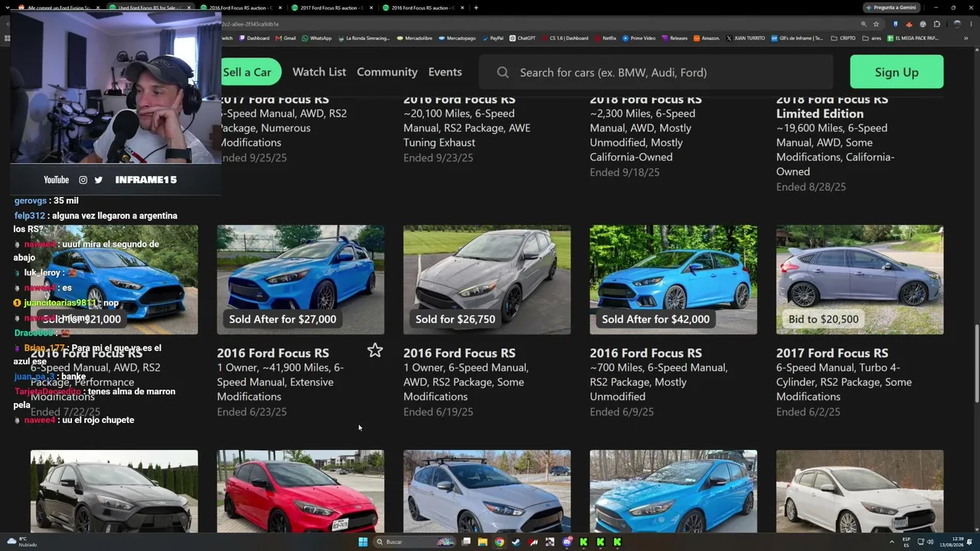
Task: Open the 2018 Ford Focus RS Limited Edition listing
Action: pos(831,106)
